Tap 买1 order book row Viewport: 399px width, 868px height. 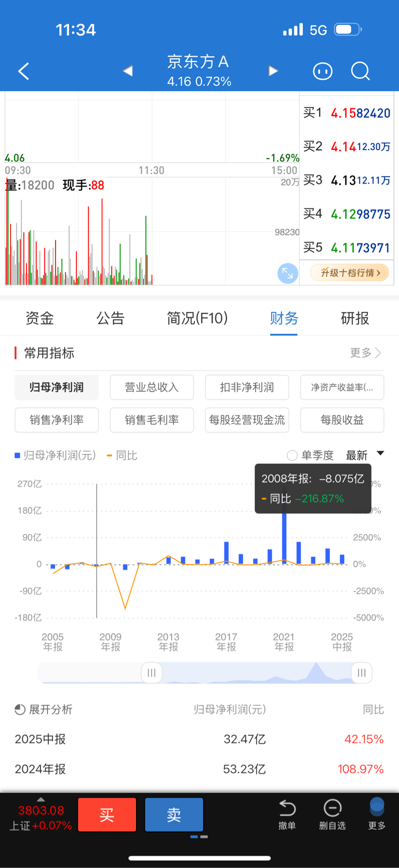[x=347, y=112]
